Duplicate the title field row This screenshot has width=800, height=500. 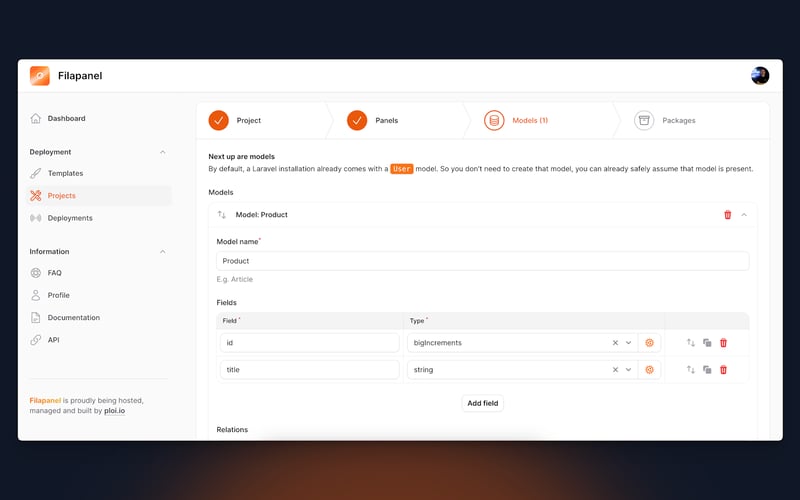(707, 370)
